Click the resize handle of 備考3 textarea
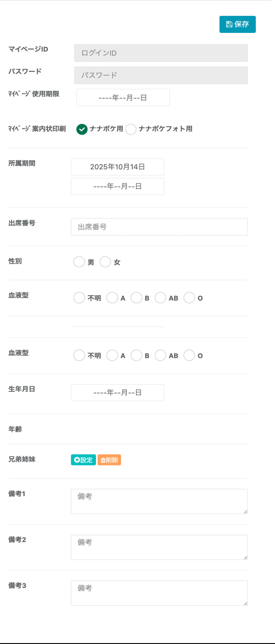This screenshot has width=275, height=644. [x=245, y=603]
